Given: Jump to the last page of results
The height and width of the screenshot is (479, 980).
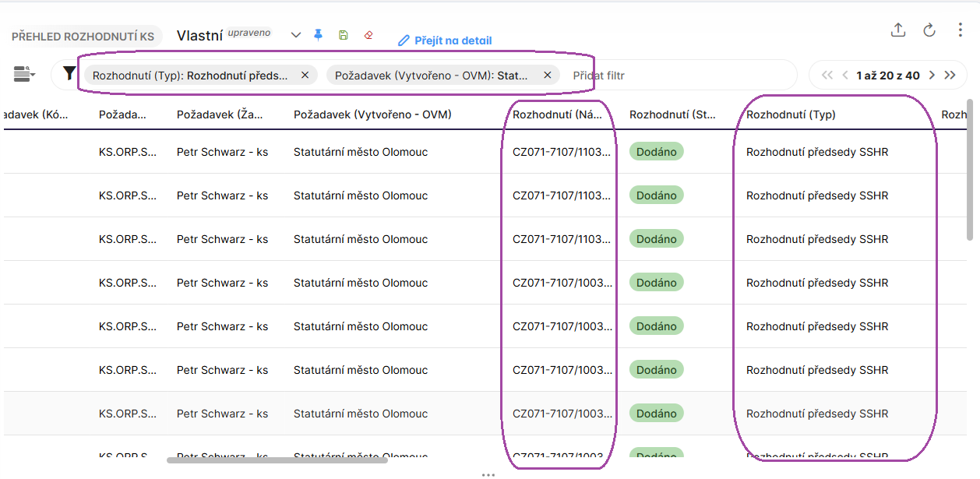Looking at the screenshot, I should (950, 76).
